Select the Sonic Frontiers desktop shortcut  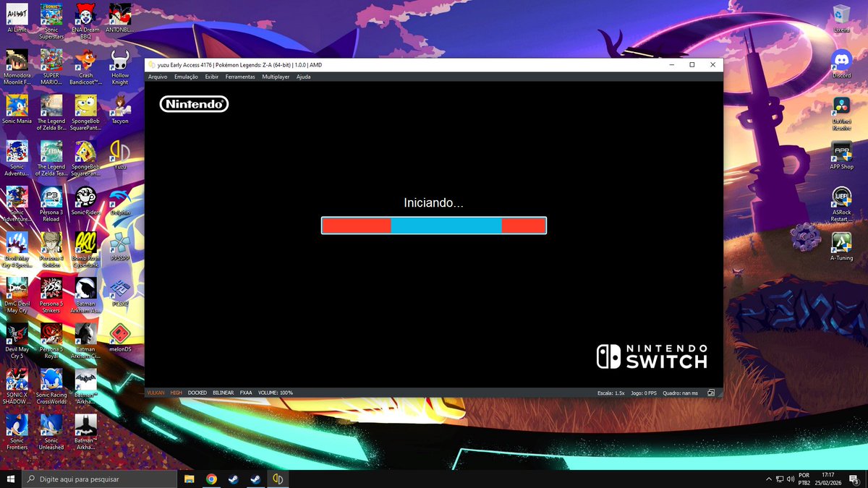pos(17,432)
